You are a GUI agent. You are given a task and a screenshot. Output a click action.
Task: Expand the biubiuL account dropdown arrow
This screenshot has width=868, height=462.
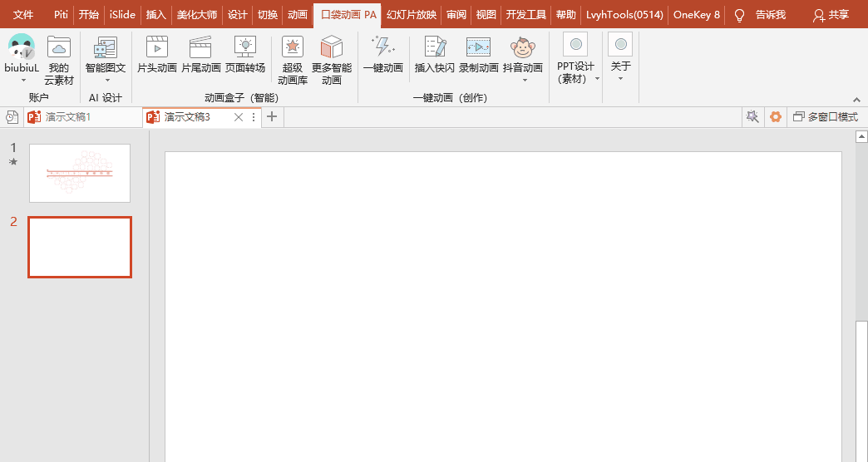[24, 81]
